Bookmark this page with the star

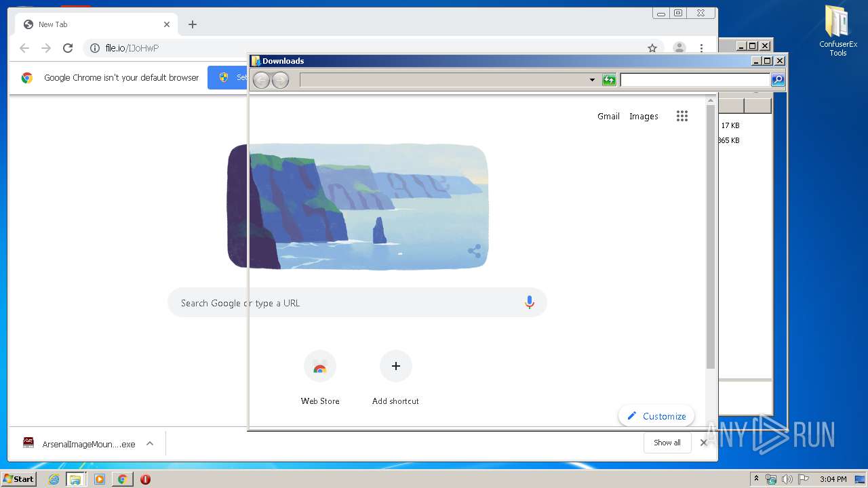[652, 48]
